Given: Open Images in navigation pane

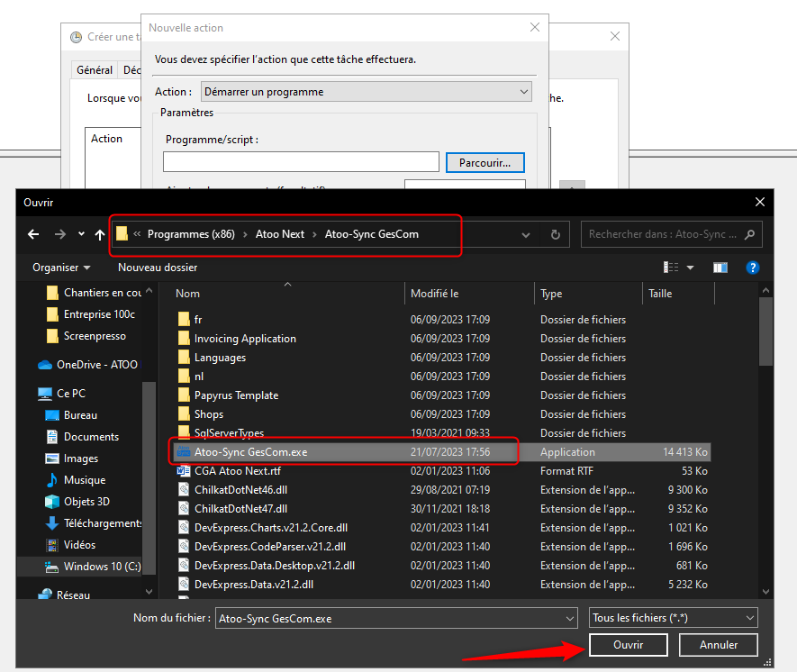Looking at the screenshot, I should coord(72,459).
